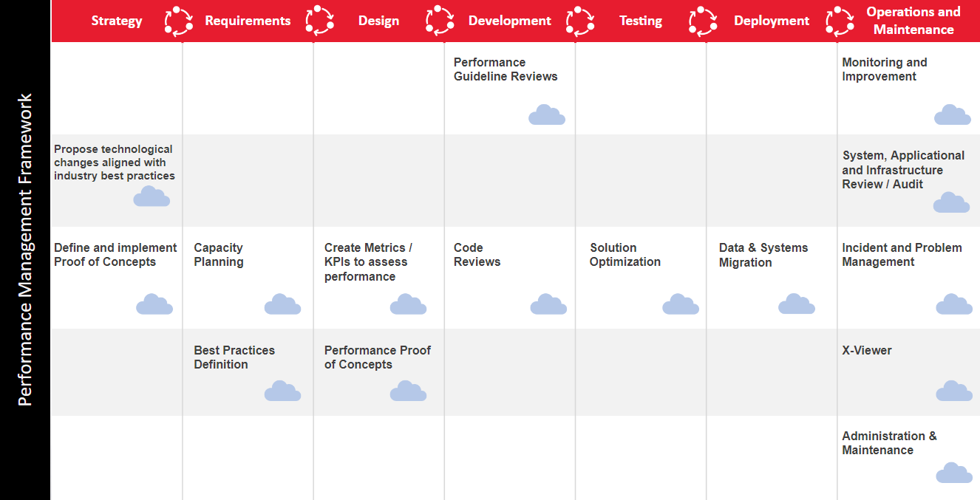Click Propose technological changes text
This screenshot has width=980, height=500.
point(114,162)
